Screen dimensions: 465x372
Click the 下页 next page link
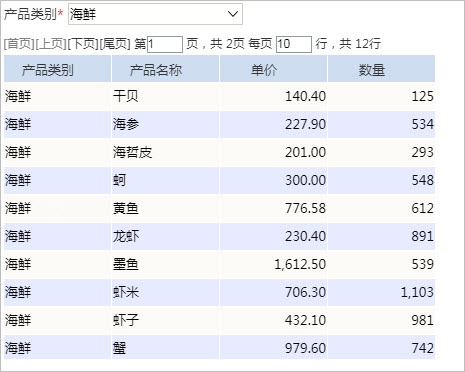pos(83,44)
